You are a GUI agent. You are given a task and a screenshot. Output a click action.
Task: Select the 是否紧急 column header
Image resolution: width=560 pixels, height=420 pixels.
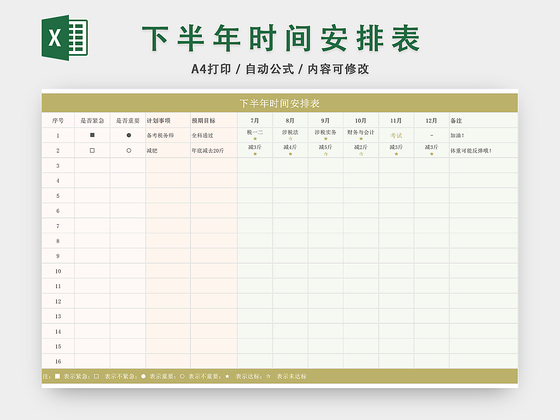pyautogui.click(x=92, y=121)
